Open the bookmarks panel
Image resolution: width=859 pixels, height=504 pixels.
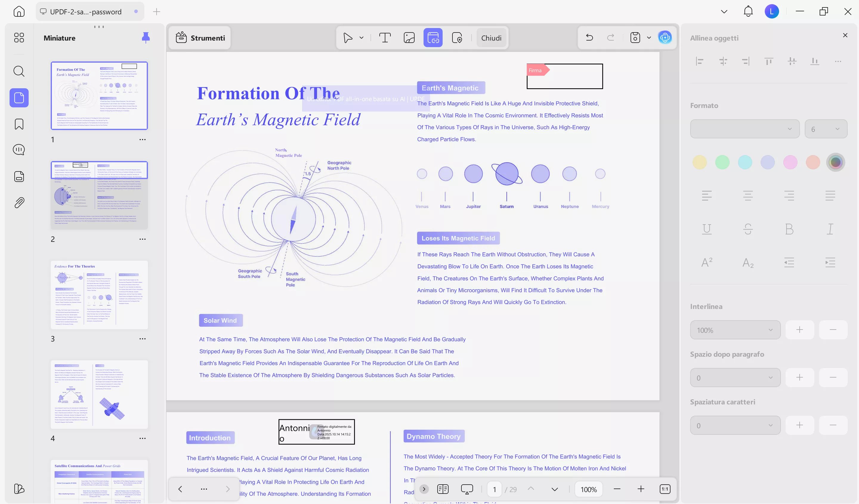pos(19,124)
